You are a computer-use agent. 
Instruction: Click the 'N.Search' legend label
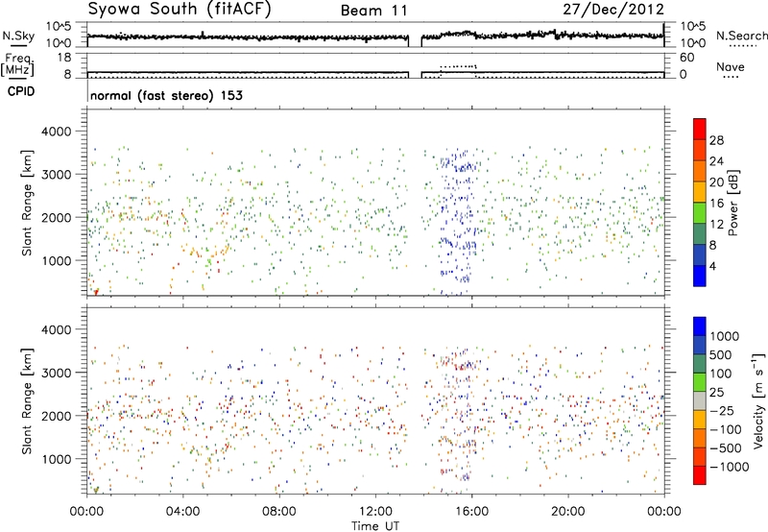(x=742, y=36)
